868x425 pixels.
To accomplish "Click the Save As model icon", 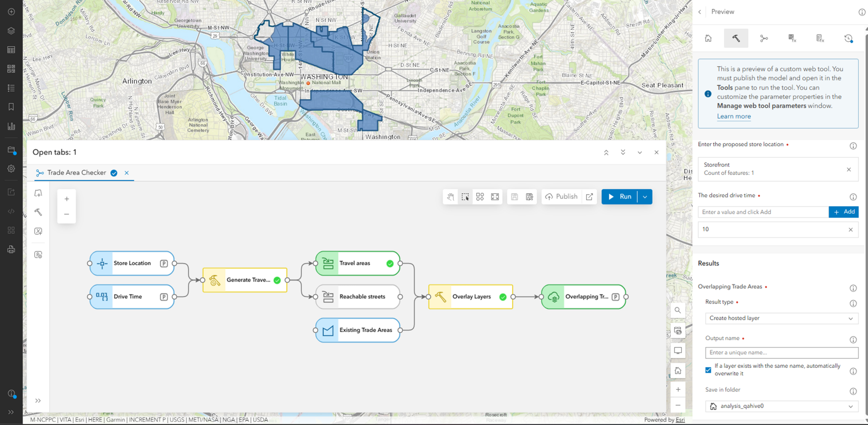I will pyautogui.click(x=529, y=197).
